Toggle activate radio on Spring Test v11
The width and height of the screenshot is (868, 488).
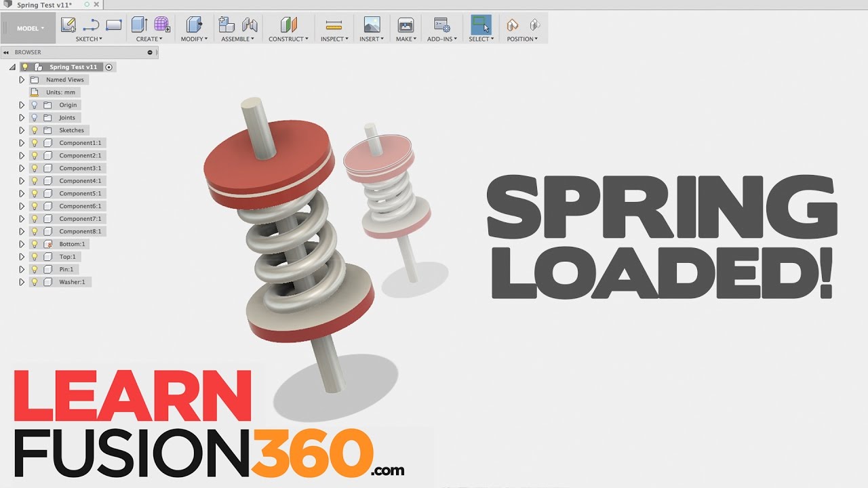109,67
